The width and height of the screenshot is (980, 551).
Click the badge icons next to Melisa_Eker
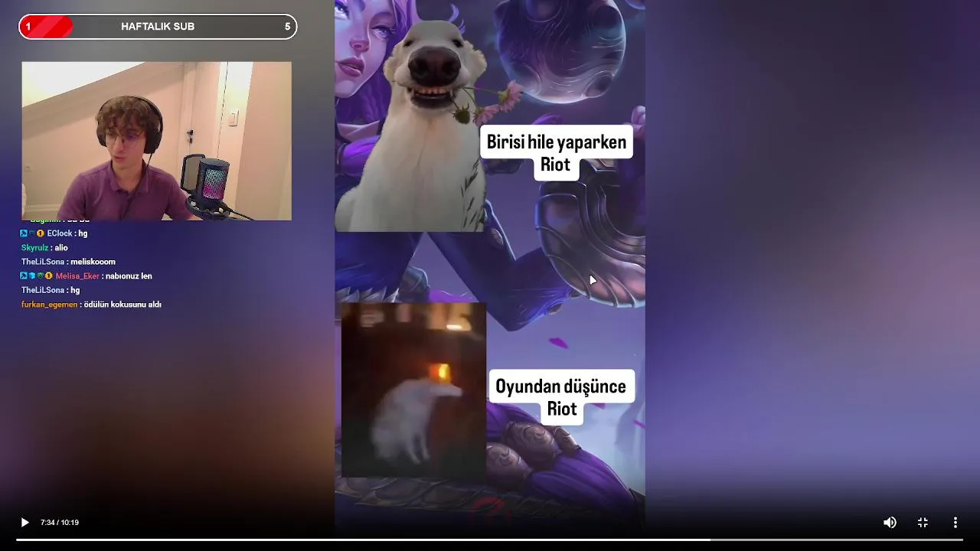click(36, 276)
